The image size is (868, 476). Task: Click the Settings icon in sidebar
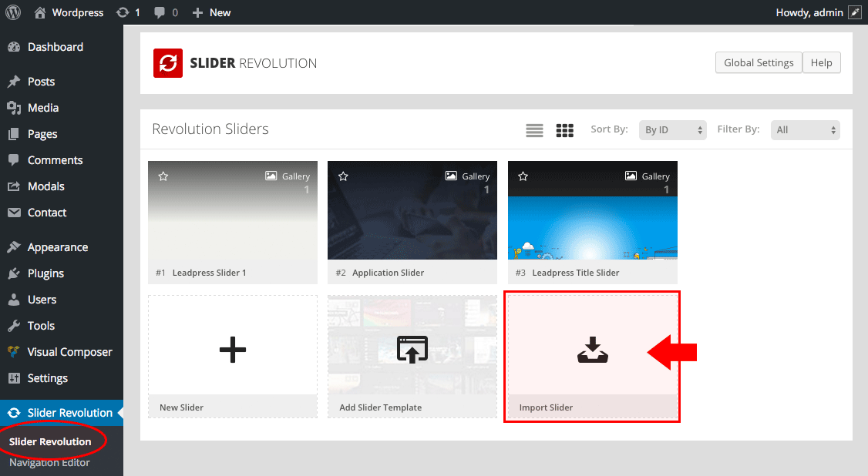point(14,378)
